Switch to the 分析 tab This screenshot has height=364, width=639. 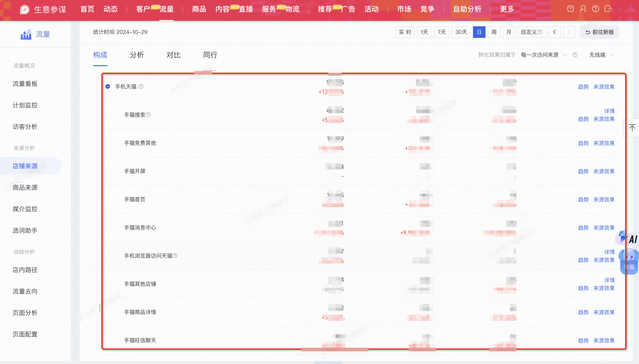tap(137, 55)
